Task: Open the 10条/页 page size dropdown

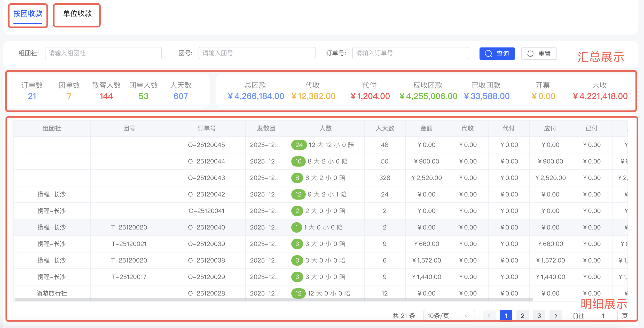Action: point(449,316)
